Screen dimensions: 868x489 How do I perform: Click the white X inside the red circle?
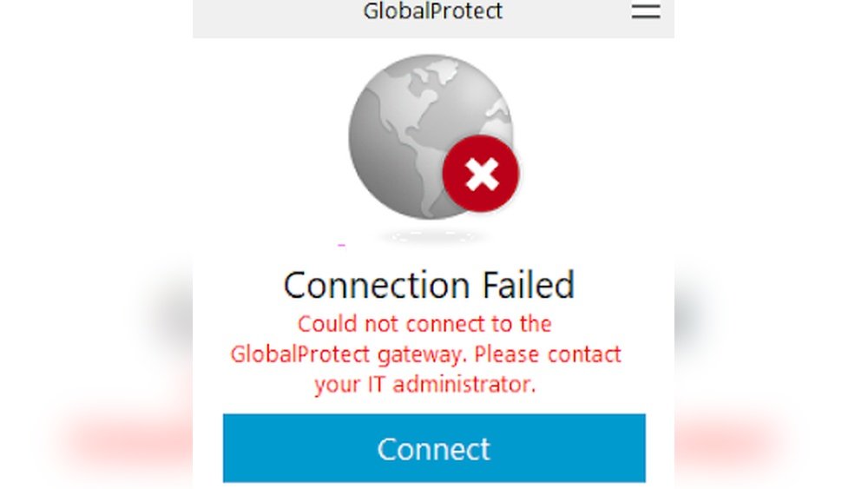[x=482, y=174]
